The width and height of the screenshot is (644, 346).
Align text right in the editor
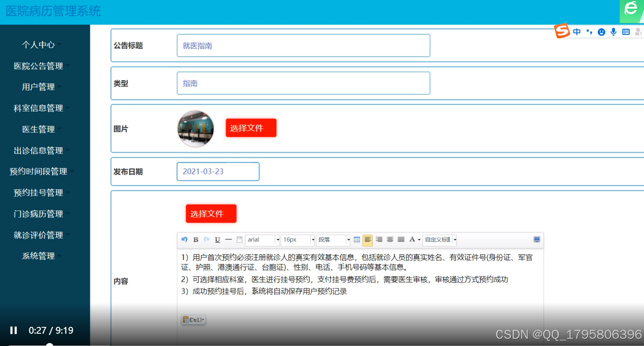[379, 239]
